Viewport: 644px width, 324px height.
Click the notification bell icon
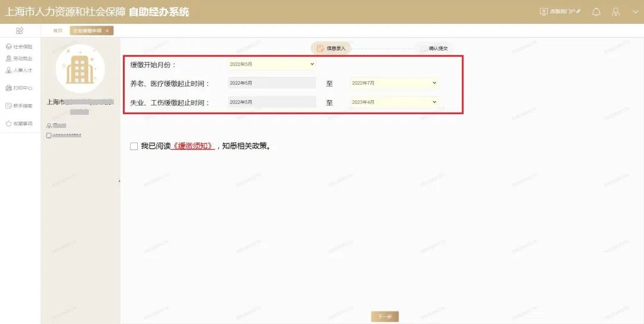click(596, 12)
